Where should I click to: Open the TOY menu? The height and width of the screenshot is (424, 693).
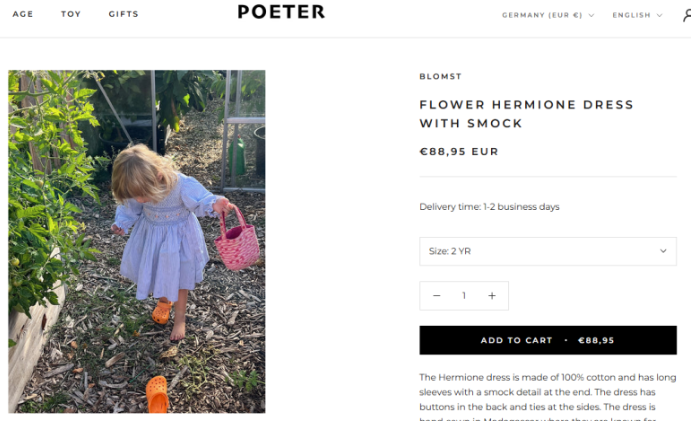point(71,14)
